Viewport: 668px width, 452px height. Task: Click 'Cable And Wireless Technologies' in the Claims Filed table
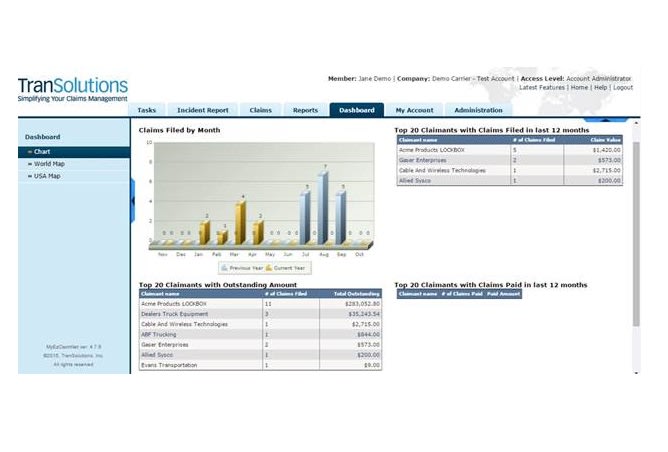442,170
